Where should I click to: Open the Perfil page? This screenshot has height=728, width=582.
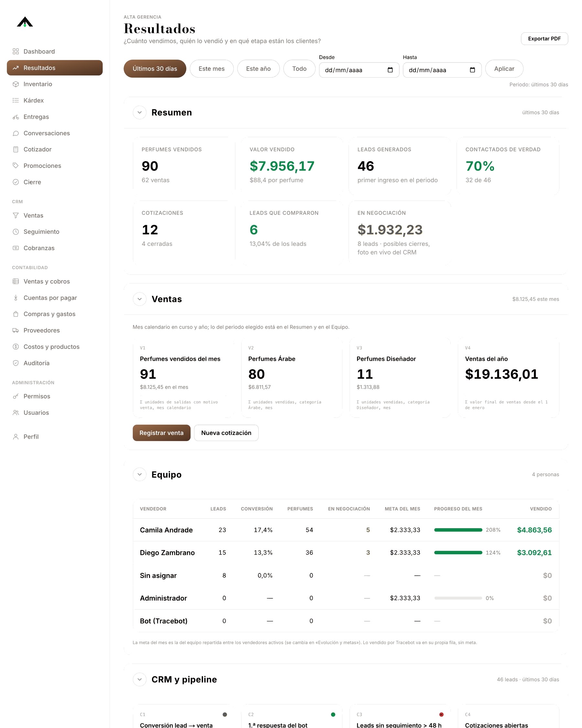(55, 436)
